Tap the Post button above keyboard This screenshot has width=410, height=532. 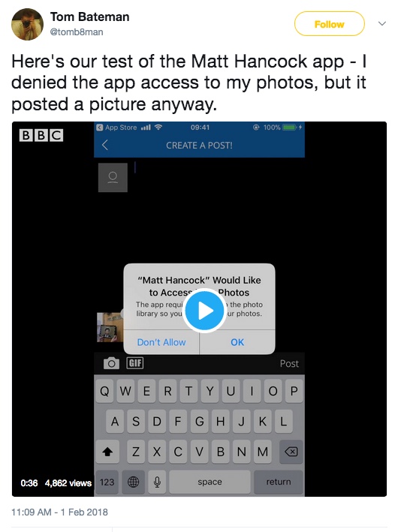click(x=289, y=363)
